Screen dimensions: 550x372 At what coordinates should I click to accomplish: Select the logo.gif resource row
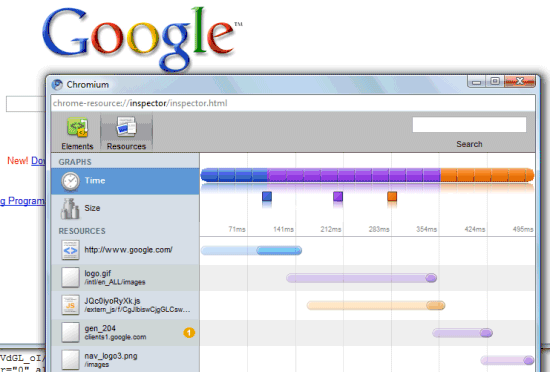coord(125,278)
